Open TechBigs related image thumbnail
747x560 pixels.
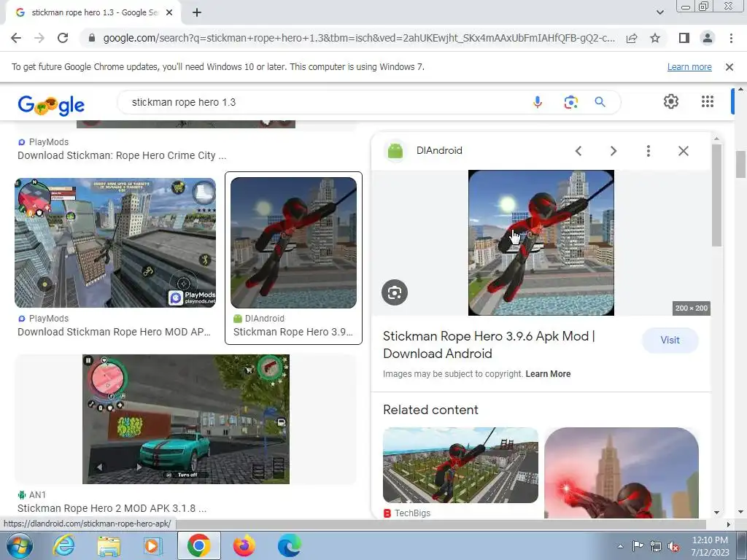tap(460, 465)
